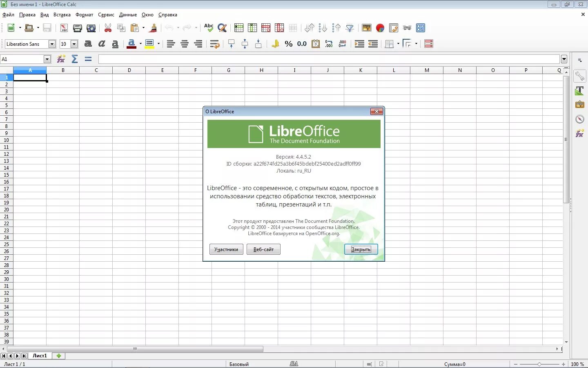Click the Hyperlink chain icon
Screen dimensions: 588x368
pos(407,28)
